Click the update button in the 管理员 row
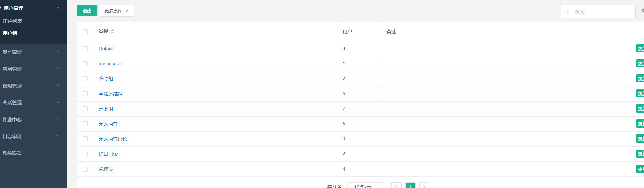Image resolution: width=644 pixels, height=188 pixels. (640, 169)
